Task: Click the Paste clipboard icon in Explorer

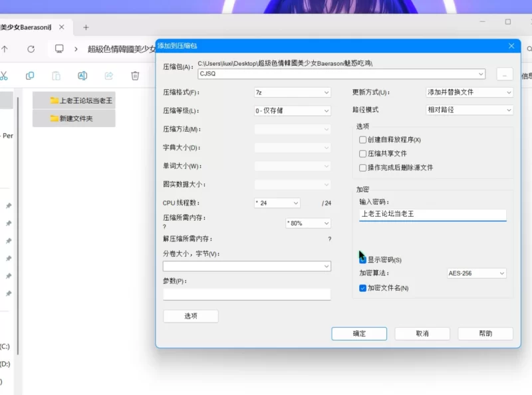Action: pyautogui.click(x=57, y=76)
